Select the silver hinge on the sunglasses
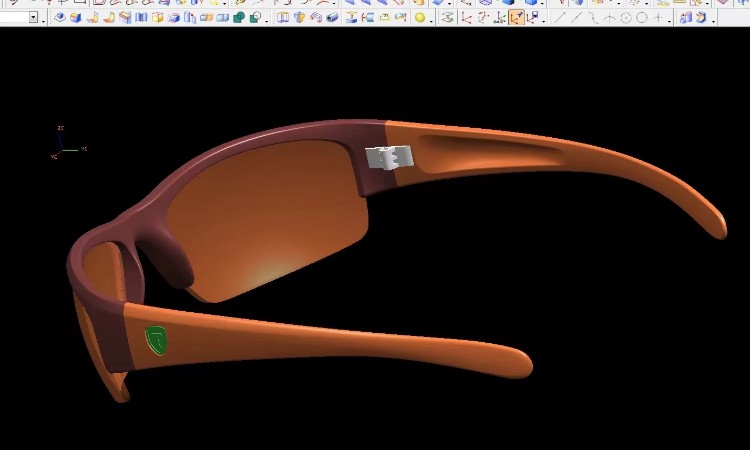Viewport: 750px width, 450px height. coord(389,156)
